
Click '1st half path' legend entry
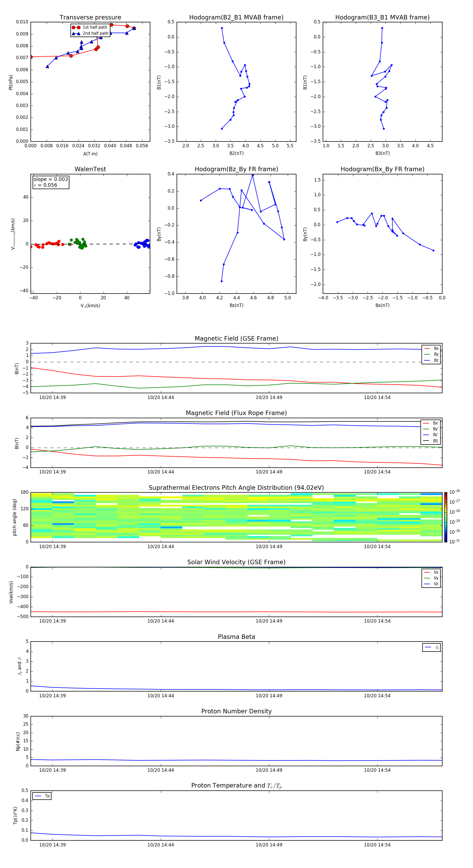(x=90, y=27)
